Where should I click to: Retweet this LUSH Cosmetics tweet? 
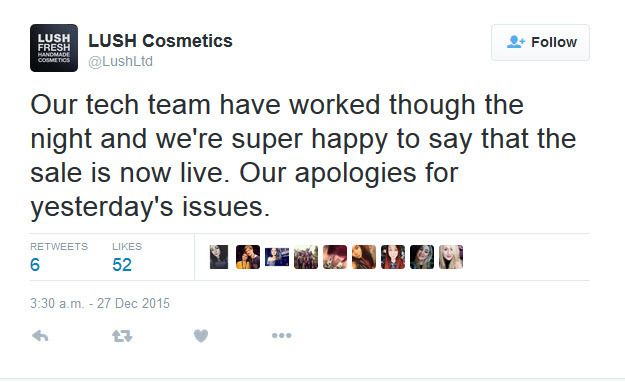pos(122,336)
